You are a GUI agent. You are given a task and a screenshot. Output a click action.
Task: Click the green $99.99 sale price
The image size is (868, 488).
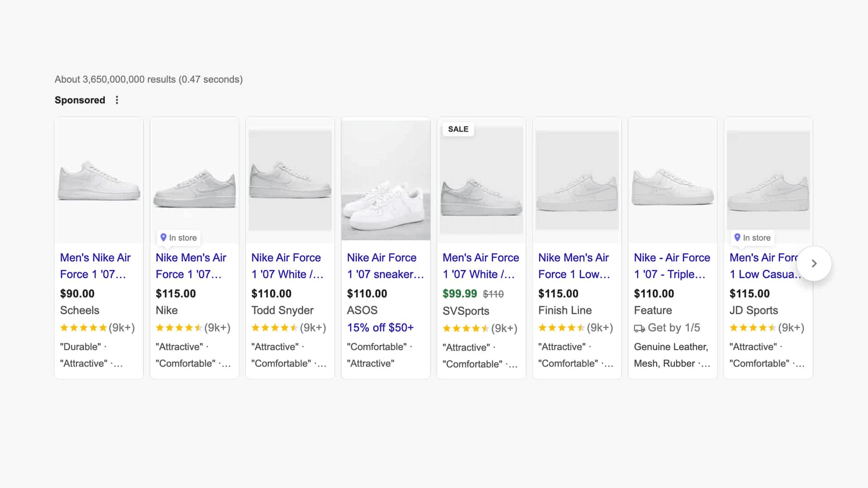tap(459, 293)
